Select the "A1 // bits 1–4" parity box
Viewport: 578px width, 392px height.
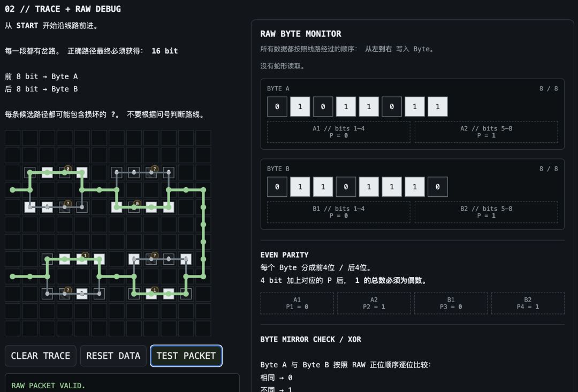338,132
